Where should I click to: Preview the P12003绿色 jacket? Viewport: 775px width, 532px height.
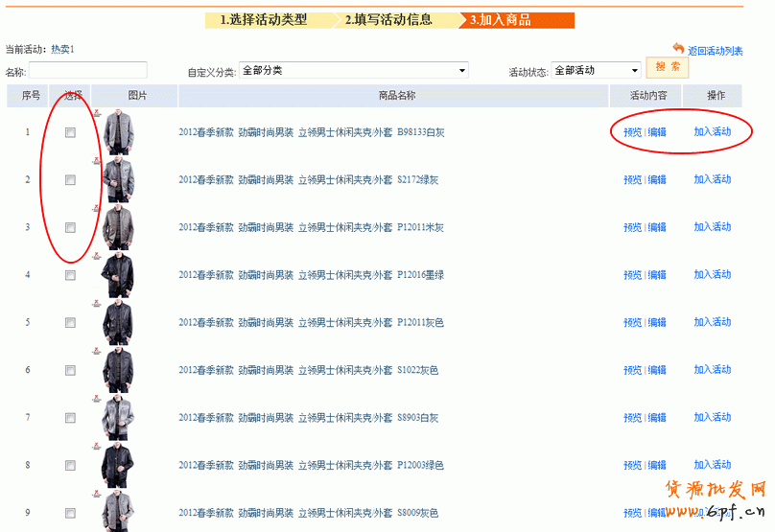632,465
